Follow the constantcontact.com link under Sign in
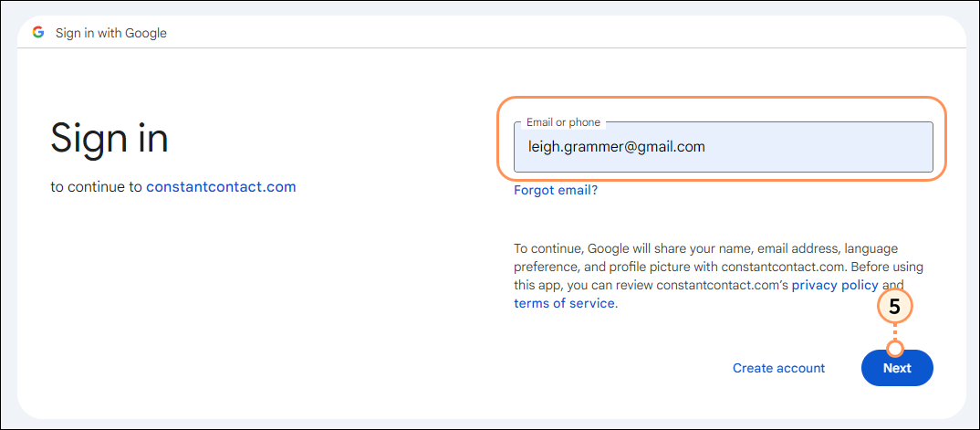Screen dimensions: 980x430 coord(221,187)
